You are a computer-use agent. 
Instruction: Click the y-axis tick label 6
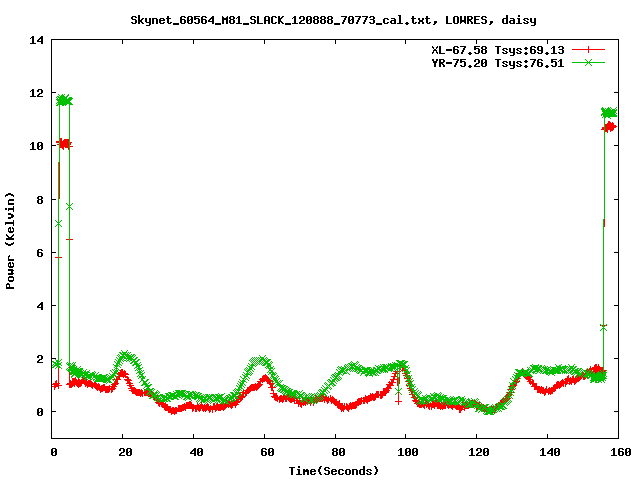pyautogui.click(x=40, y=253)
